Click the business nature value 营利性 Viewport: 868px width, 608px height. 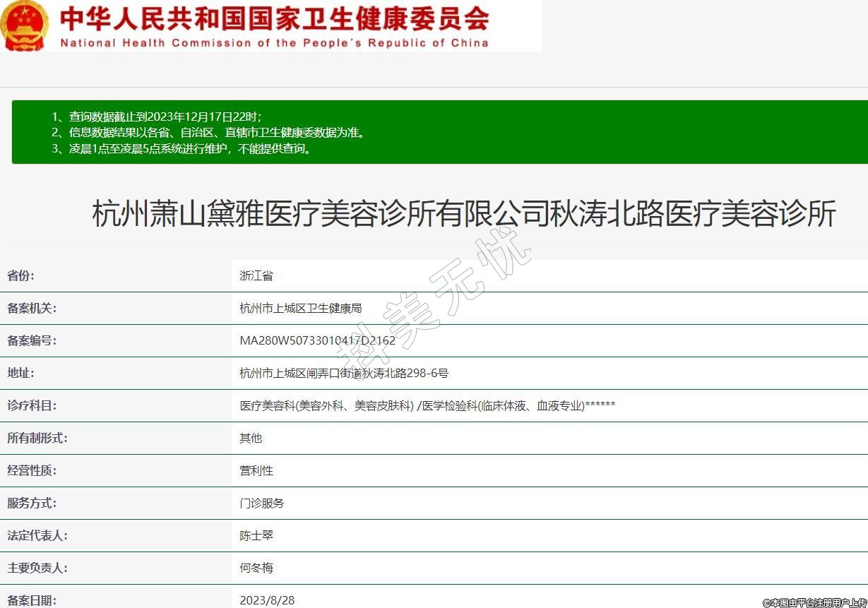click(256, 470)
